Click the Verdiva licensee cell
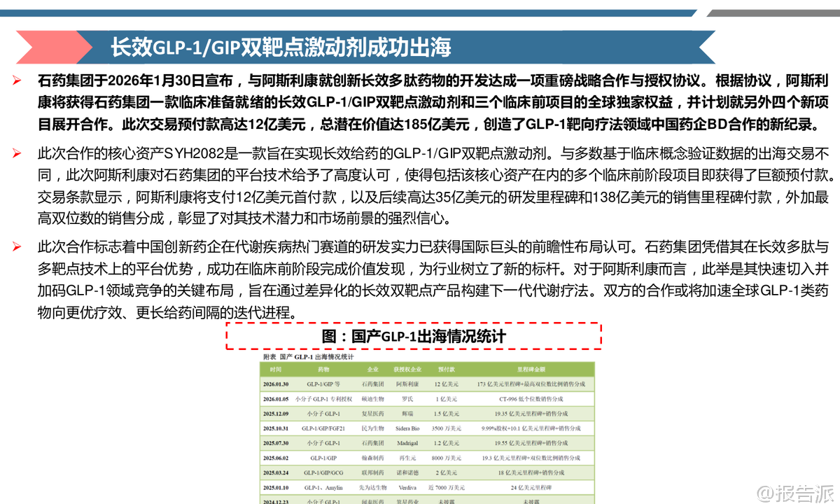Image resolution: width=840 pixels, height=504 pixels. (407, 487)
